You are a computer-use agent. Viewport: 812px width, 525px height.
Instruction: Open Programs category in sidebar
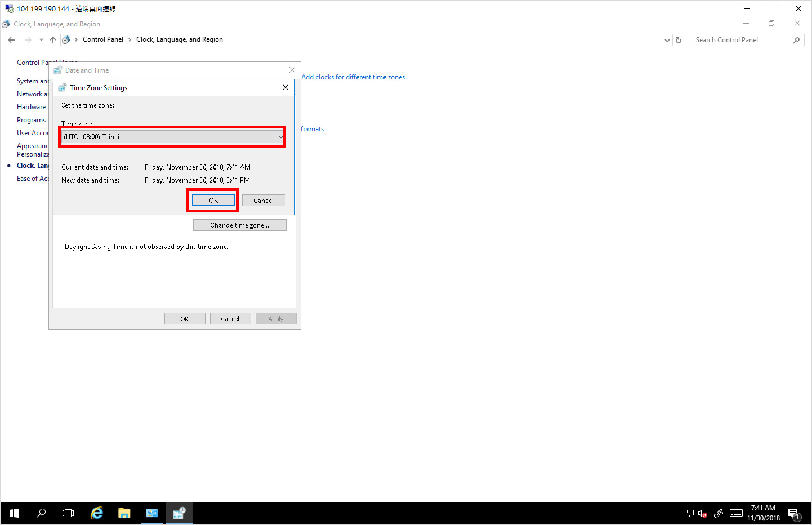[x=32, y=120]
